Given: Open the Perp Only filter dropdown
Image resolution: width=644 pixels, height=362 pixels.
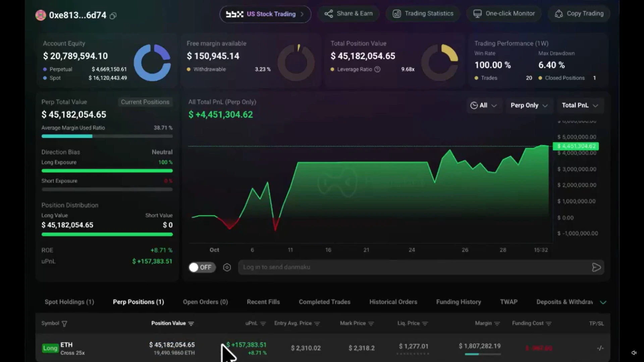Looking at the screenshot, I should 529,105.
